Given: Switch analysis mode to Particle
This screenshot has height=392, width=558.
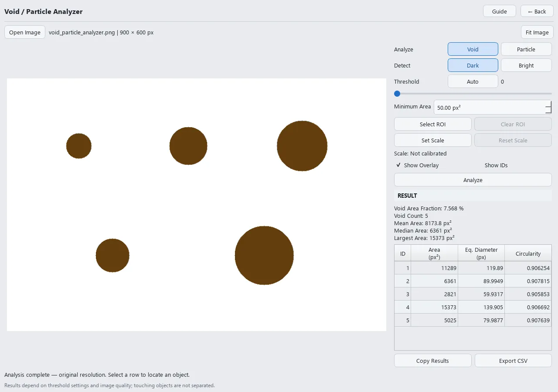Looking at the screenshot, I should click(x=526, y=49).
